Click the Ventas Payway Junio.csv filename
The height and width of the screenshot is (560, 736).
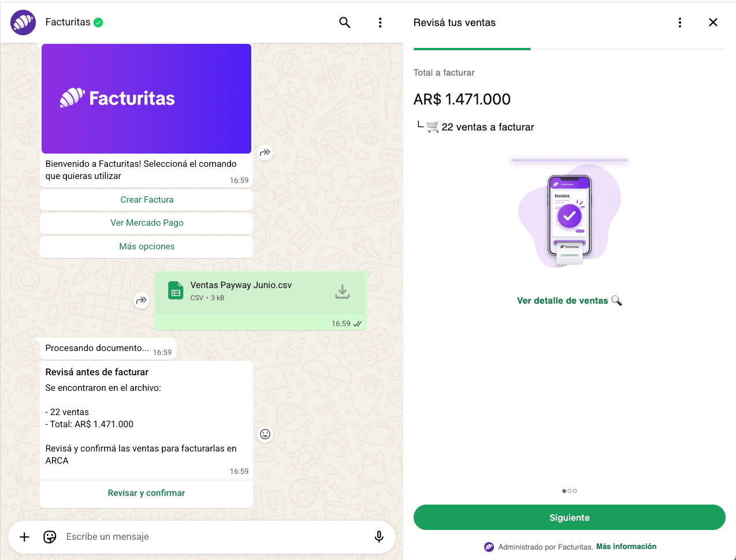tap(241, 285)
